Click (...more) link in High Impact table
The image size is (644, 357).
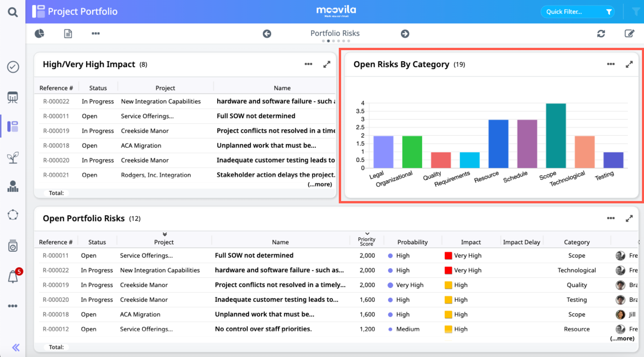(319, 184)
